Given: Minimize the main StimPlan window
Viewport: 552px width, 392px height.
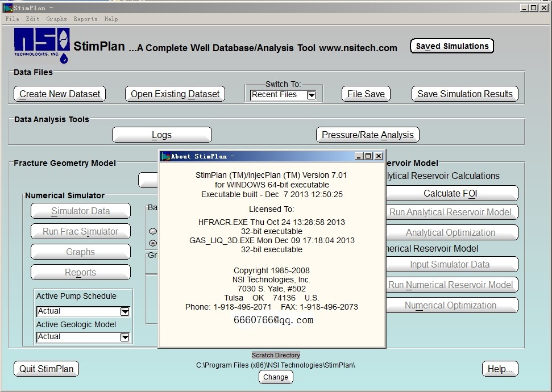Looking at the screenshot, I should tap(524, 8).
